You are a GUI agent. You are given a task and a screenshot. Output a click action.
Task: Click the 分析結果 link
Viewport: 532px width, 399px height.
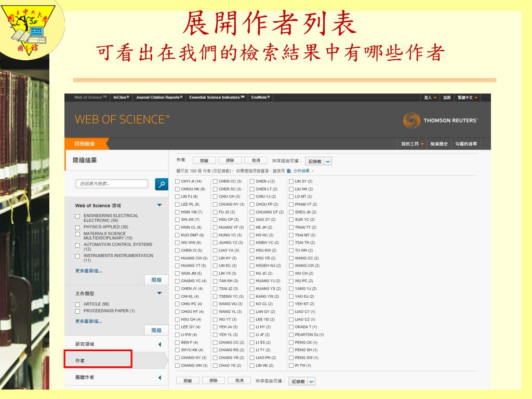(301, 171)
